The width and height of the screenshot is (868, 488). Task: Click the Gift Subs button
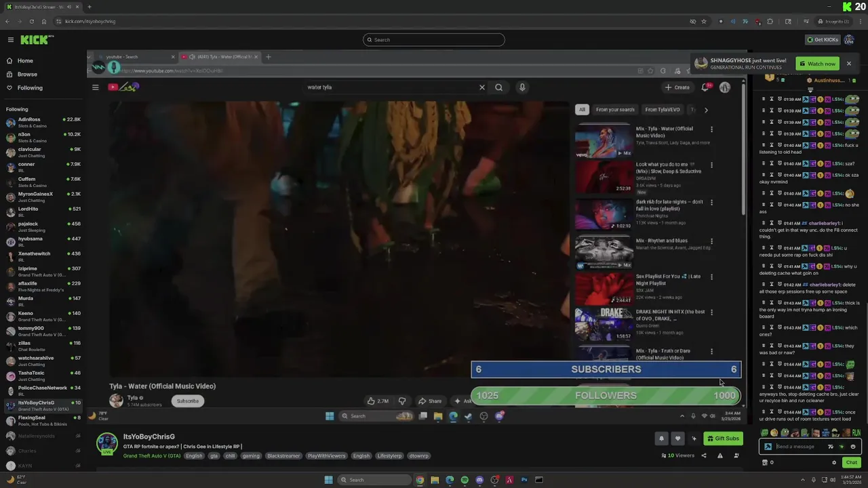(723, 439)
